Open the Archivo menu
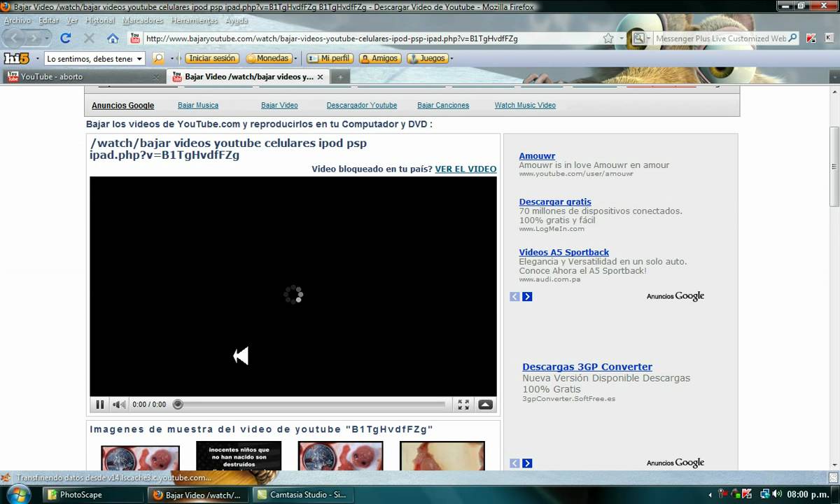The height and width of the screenshot is (504, 840). (x=17, y=20)
